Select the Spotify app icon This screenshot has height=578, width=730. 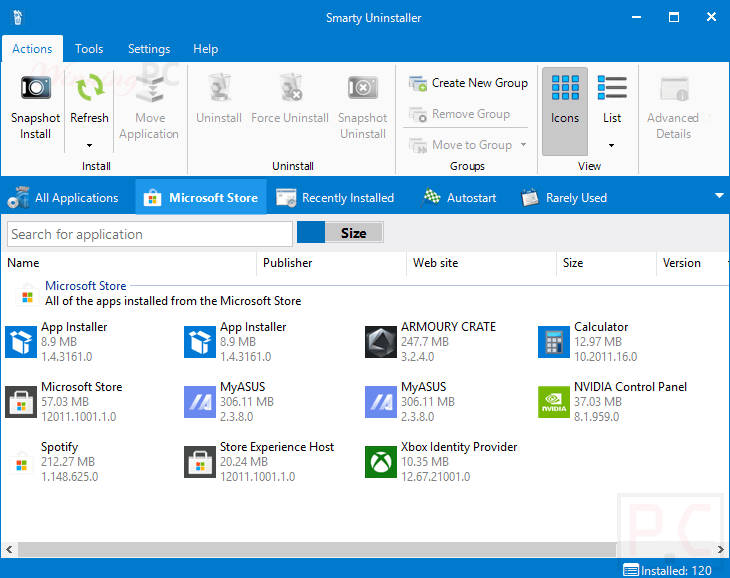pos(21,462)
